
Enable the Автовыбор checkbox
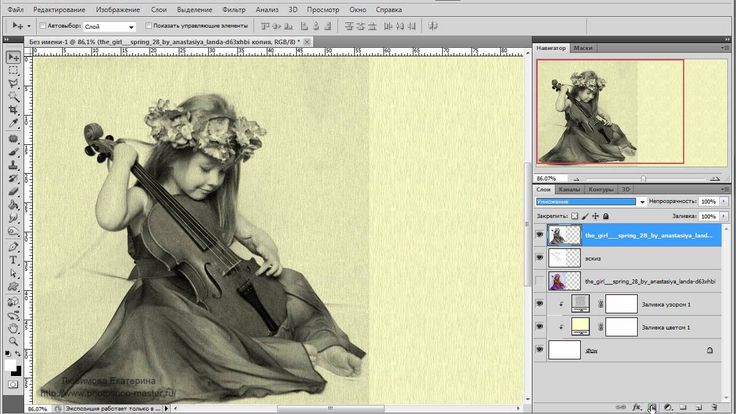click(x=42, y=26)
